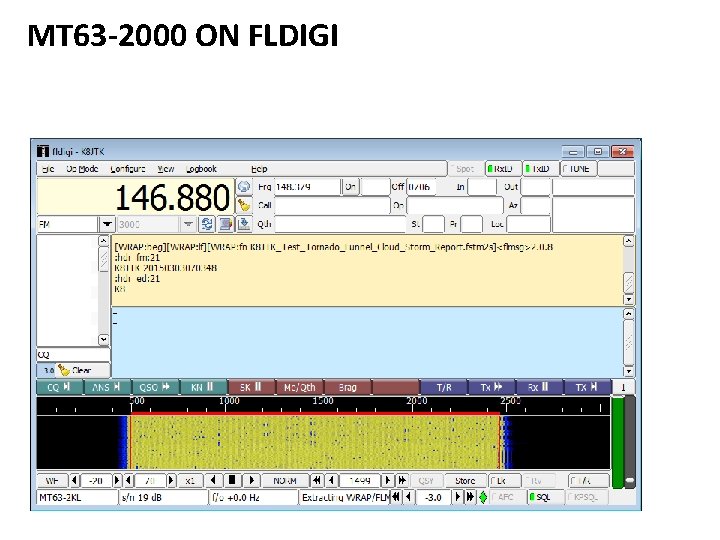Viewport: 720px width, 540px height.
Task: Fast-decrease the -3.0 level value
Action: tap(395, 497)
